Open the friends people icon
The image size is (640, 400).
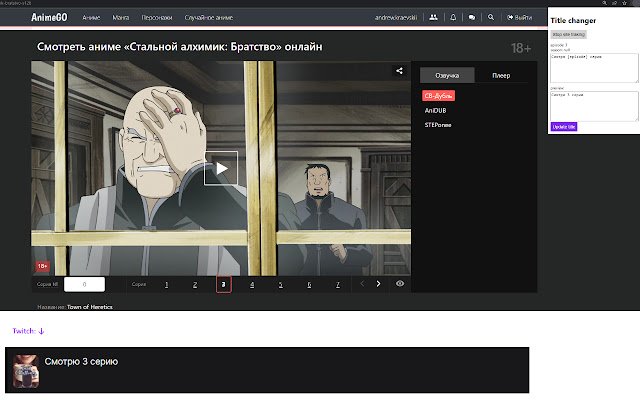[433, 18]
